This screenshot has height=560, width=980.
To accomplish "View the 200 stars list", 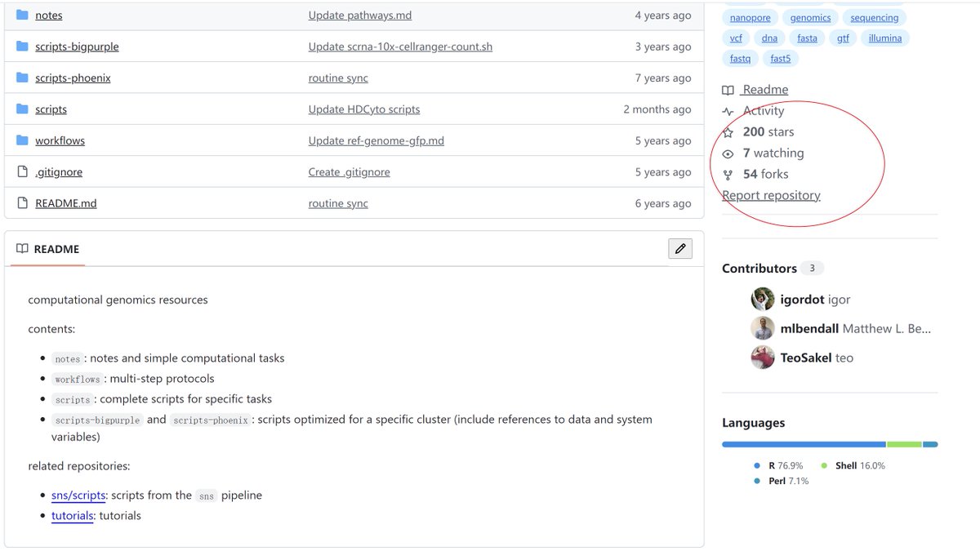I will (768, 132).
